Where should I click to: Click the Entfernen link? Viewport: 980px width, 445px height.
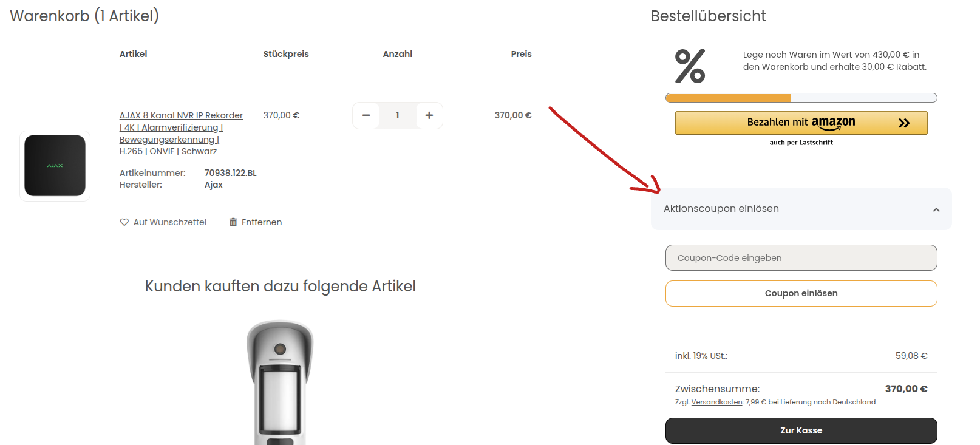[x=262, y=222]
